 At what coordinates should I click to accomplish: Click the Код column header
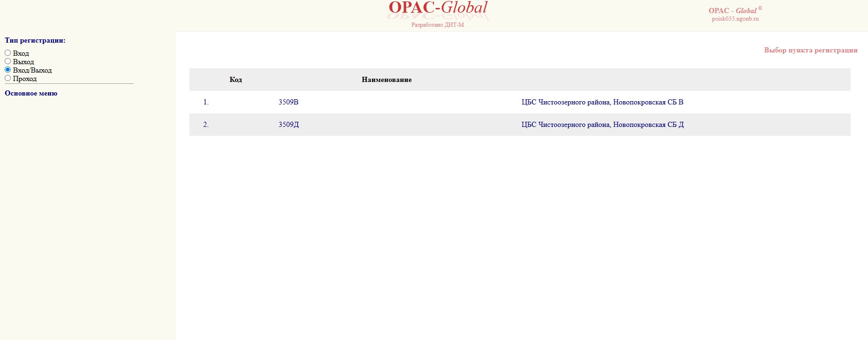(x=236, y=80)
